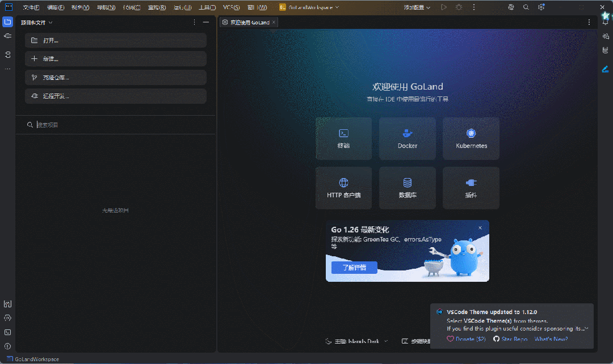Open the main JetBrains logo menu
Screen dimensions: 613x364
point(9,7)
